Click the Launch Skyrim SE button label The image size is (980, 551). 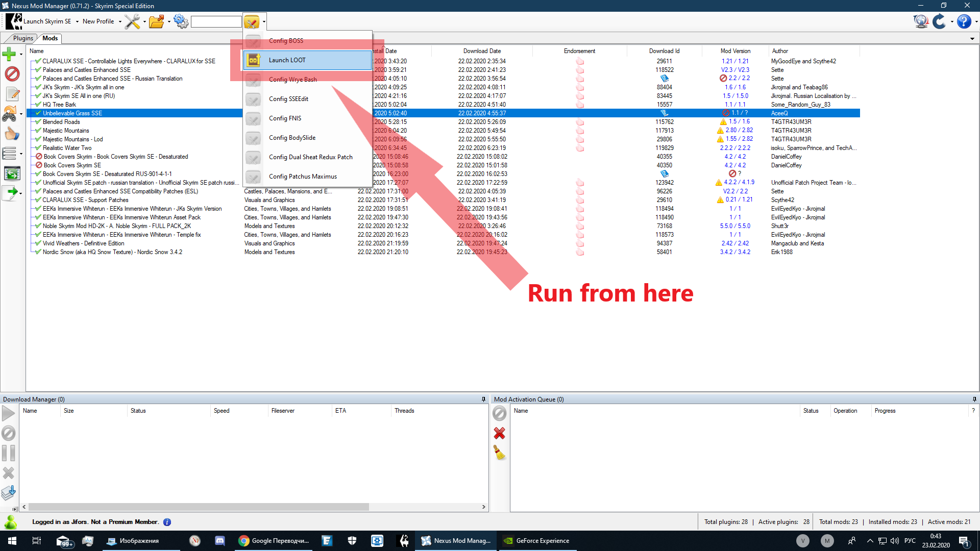click(x=47, y=21)
